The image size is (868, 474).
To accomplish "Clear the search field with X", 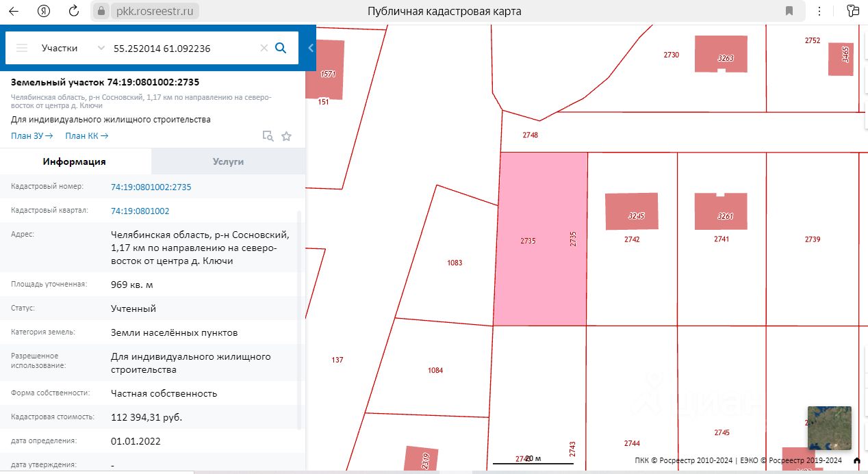I will pyautogui.click(x=264, y=48).
